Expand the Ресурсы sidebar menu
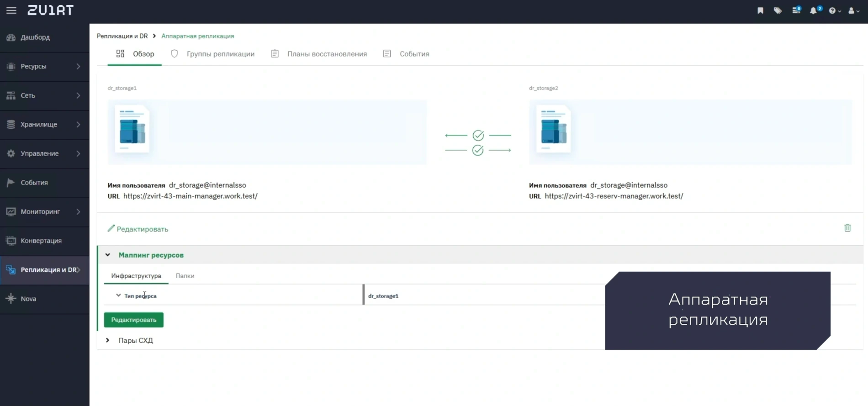The width and height of the screenshot is (868, 406). click(x=45, y=67)
